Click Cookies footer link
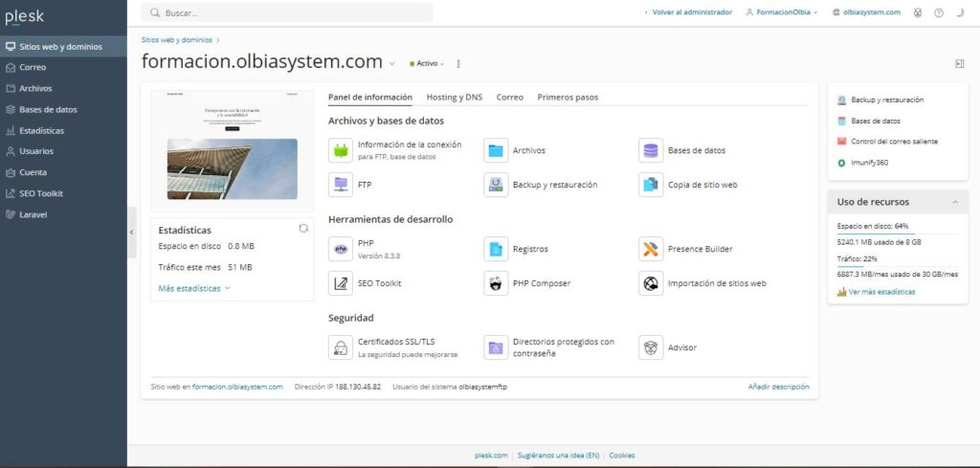980x468 pixels. pos(622,456)
